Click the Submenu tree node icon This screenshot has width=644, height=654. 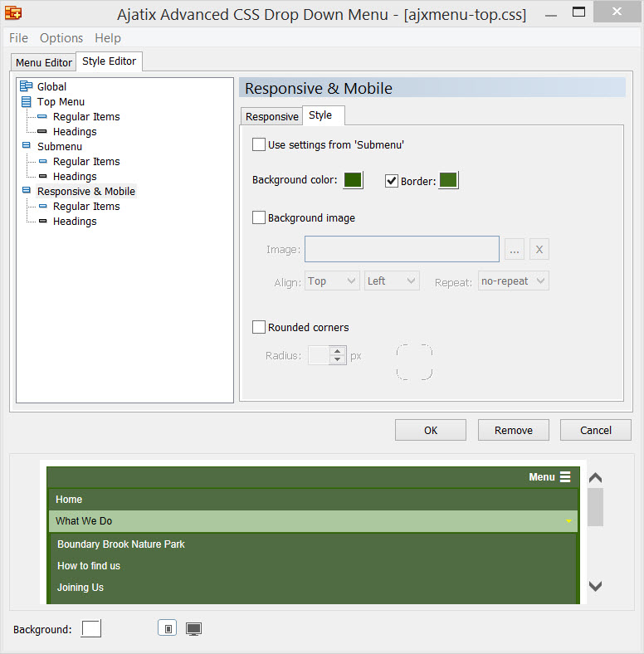[27, 145]
